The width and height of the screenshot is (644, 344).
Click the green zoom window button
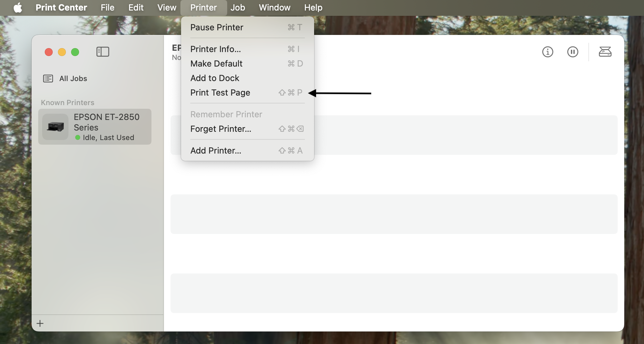75,52
